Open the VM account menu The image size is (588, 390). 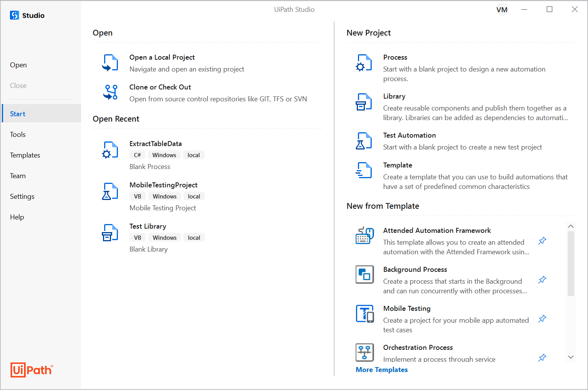point(502,9)
